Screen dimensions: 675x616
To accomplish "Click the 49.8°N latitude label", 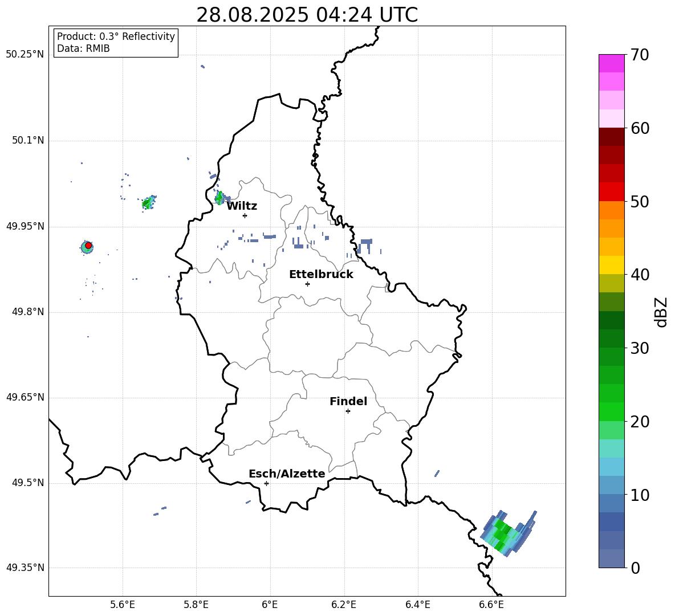I will (x=27, y=312).
